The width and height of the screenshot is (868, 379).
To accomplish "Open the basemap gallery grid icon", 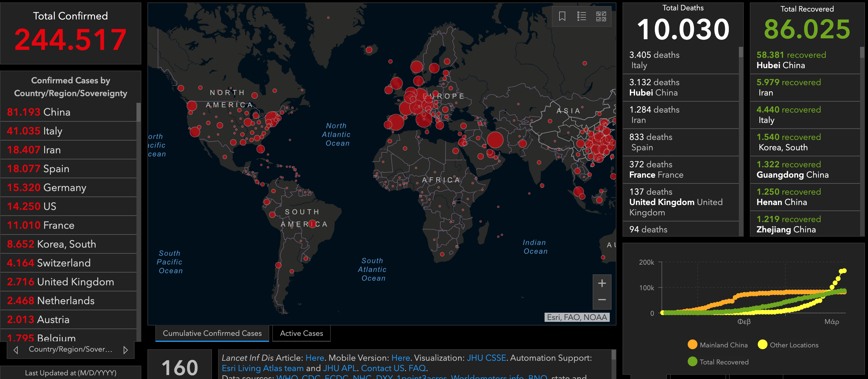I will click(601, 16).
